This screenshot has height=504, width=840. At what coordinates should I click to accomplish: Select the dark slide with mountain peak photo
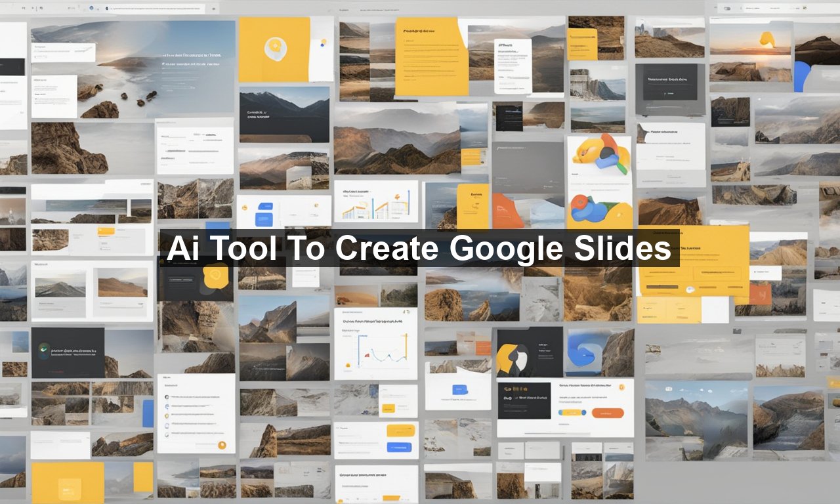coord(284,114)
